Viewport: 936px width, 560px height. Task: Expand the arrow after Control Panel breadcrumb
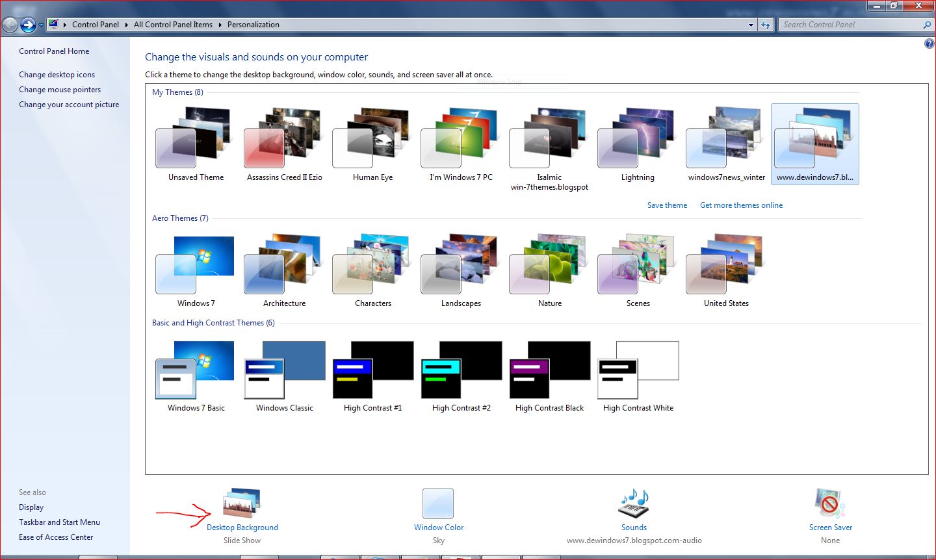pyautogui.click(x=127, y=25)
